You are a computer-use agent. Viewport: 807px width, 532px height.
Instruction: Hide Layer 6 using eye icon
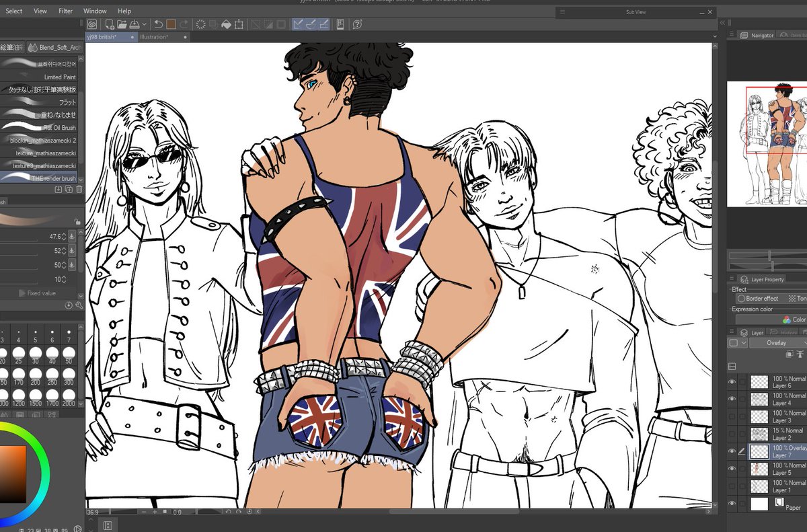pos(732,382)
